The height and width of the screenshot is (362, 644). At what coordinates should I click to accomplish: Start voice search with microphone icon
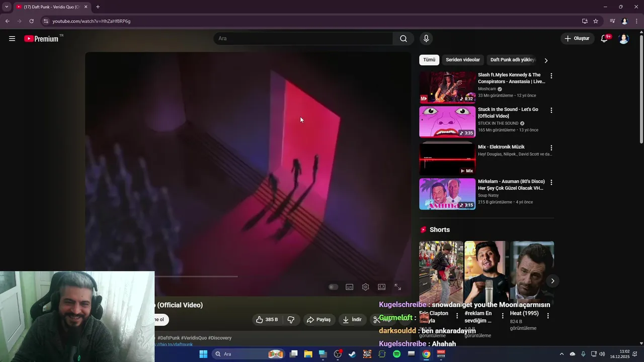point(426,39)
